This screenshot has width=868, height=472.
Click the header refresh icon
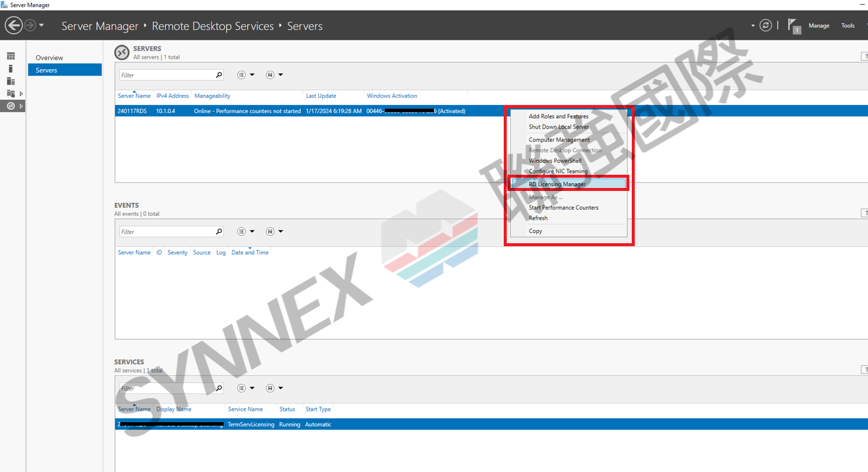pos(765,25)
